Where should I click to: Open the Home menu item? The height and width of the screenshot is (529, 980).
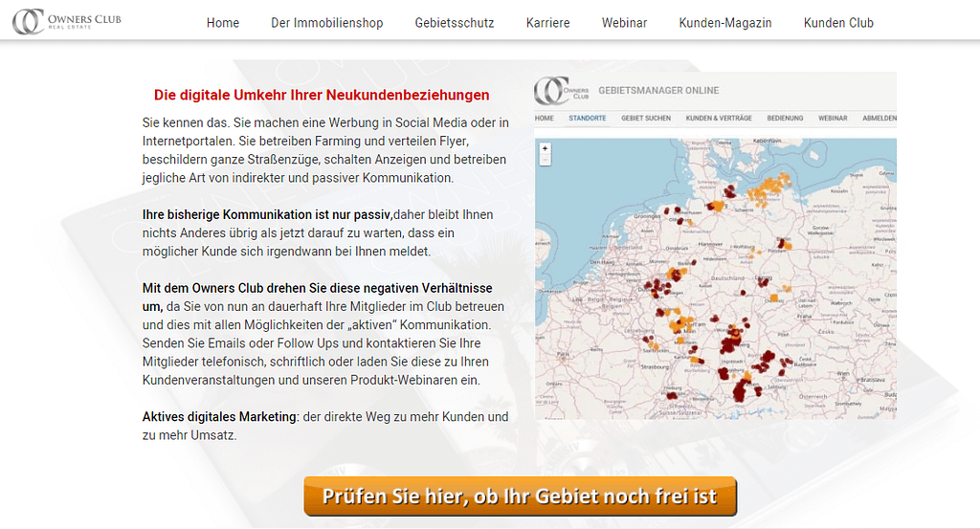click(222, 23)
